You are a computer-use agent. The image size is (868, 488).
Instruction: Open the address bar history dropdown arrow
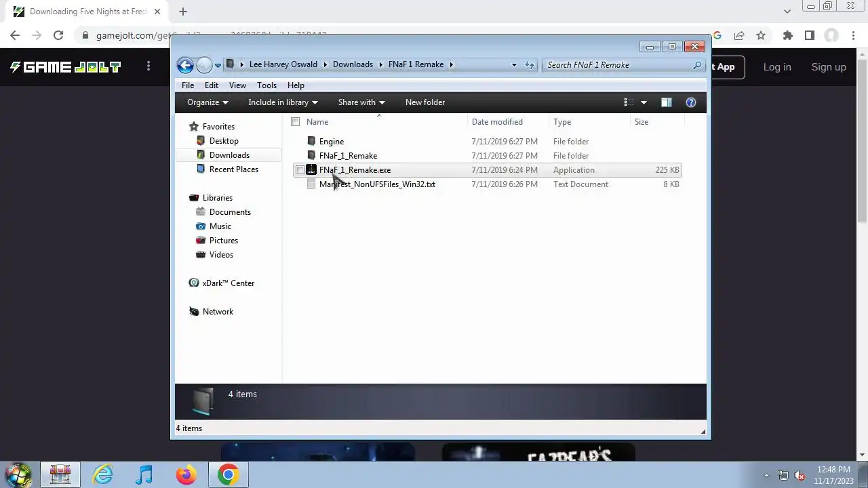click(x=514, y=65)
